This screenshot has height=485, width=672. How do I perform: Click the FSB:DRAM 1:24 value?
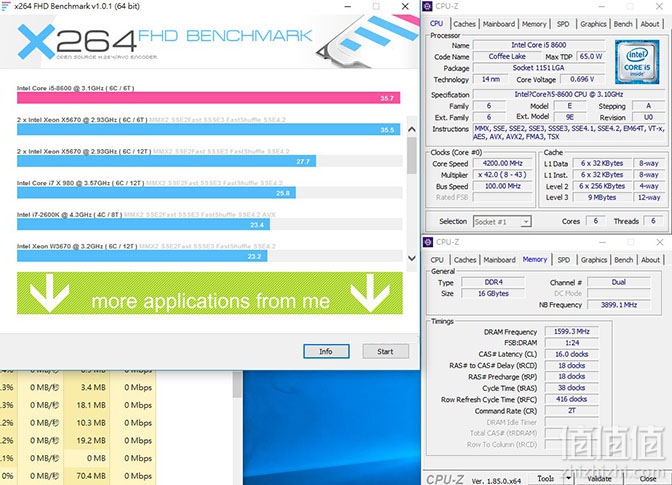click(x=571, y=343)
